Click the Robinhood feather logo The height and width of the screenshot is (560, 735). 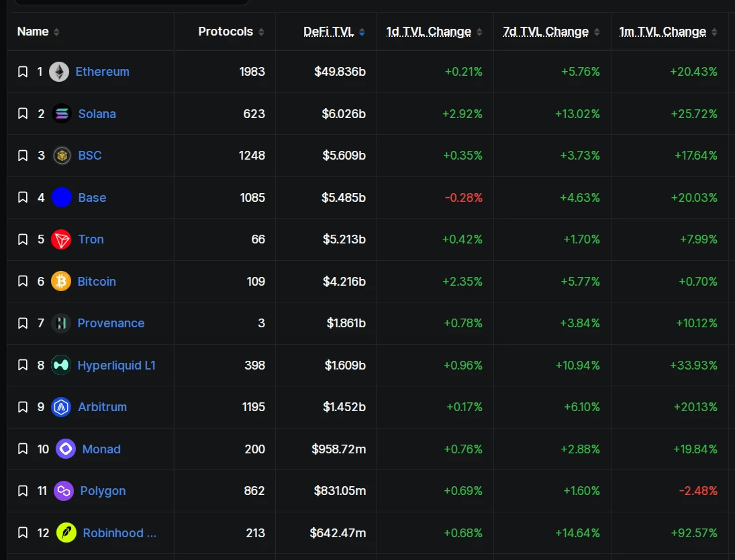click(x=66, y=533)
